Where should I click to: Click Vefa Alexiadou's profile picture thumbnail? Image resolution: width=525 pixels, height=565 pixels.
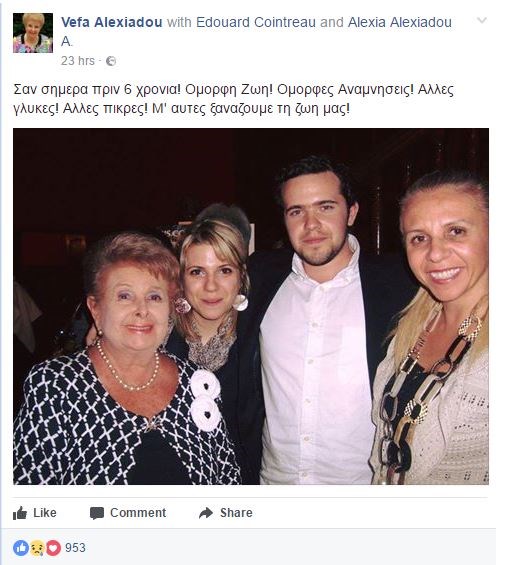coord(33,33)
